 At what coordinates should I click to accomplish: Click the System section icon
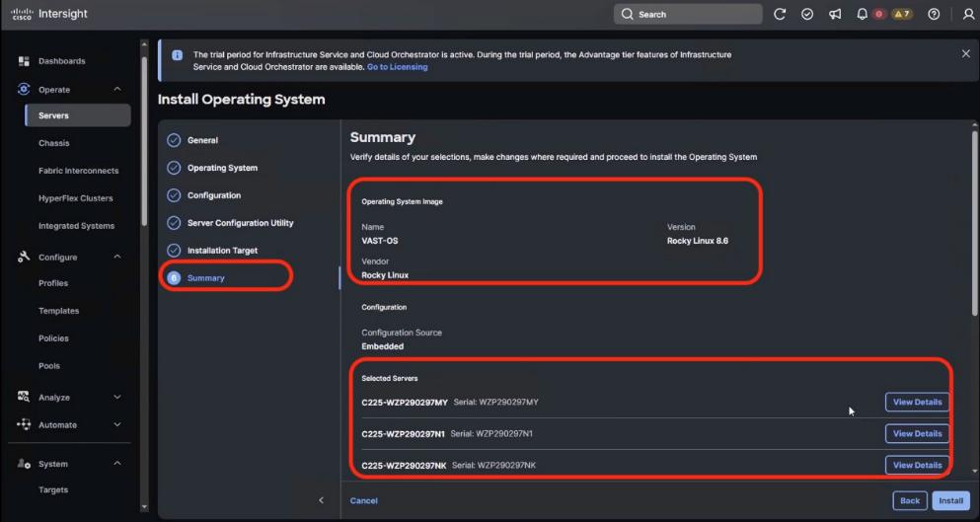click(x=24, y=463)
